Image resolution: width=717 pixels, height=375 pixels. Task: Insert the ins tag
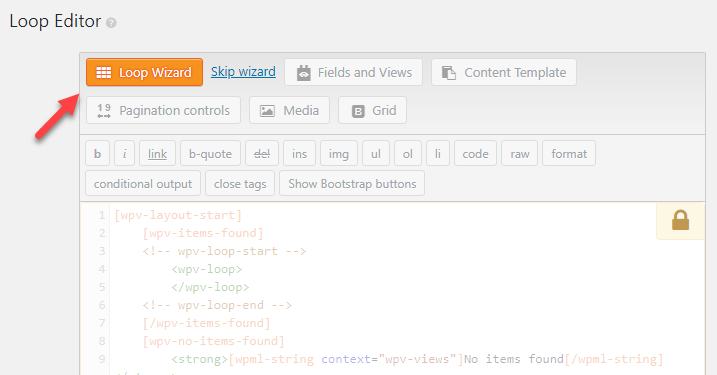point(300,154)
